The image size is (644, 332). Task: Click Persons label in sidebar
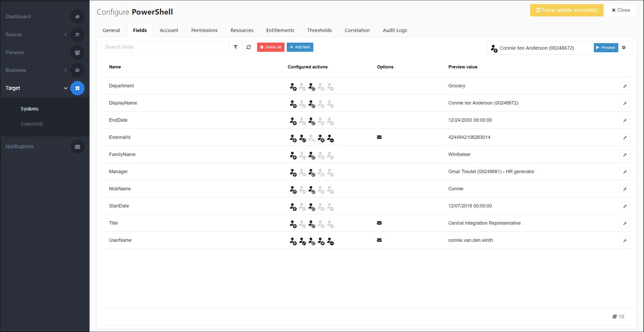[x=15, y=52]
